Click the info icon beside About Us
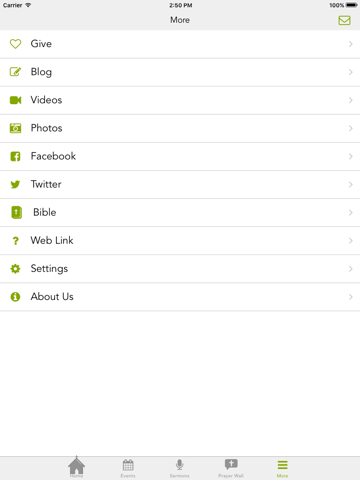 tap(15, 297)
